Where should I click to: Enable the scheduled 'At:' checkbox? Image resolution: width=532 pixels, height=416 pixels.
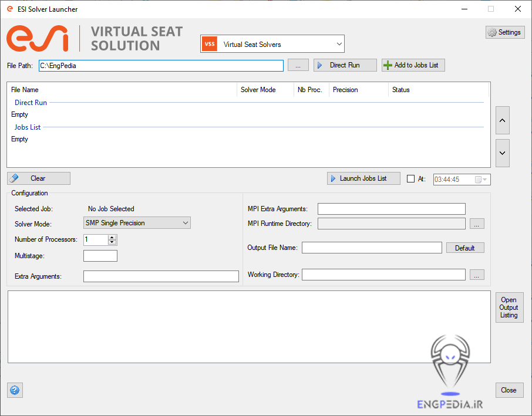(x=410, y=179)
